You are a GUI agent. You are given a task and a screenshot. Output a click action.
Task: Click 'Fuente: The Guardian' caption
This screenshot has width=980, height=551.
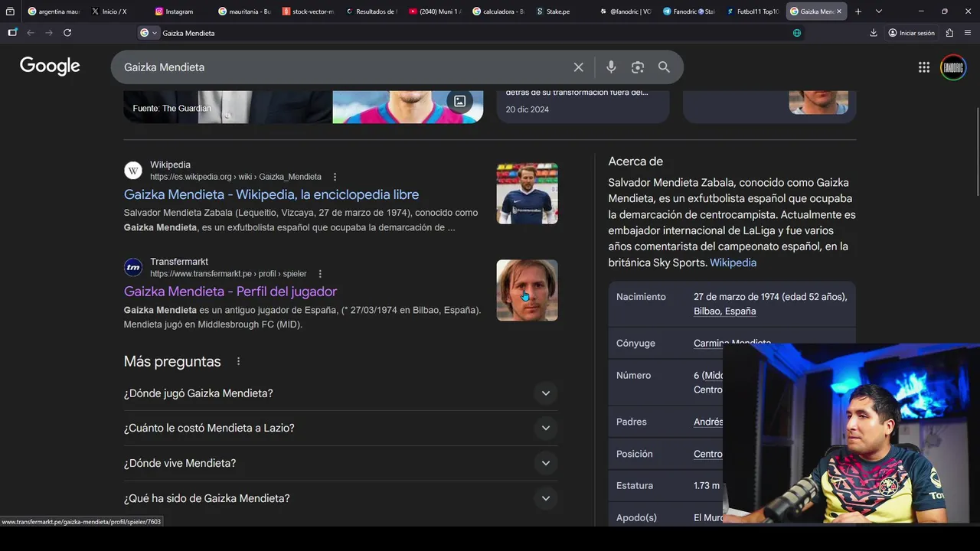(x=171, y=109)
